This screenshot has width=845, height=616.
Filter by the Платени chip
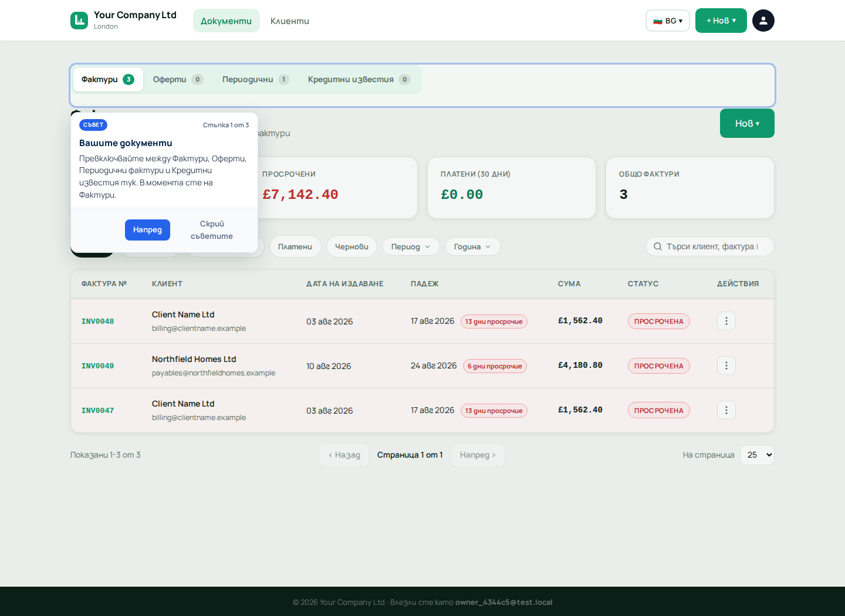295,246
